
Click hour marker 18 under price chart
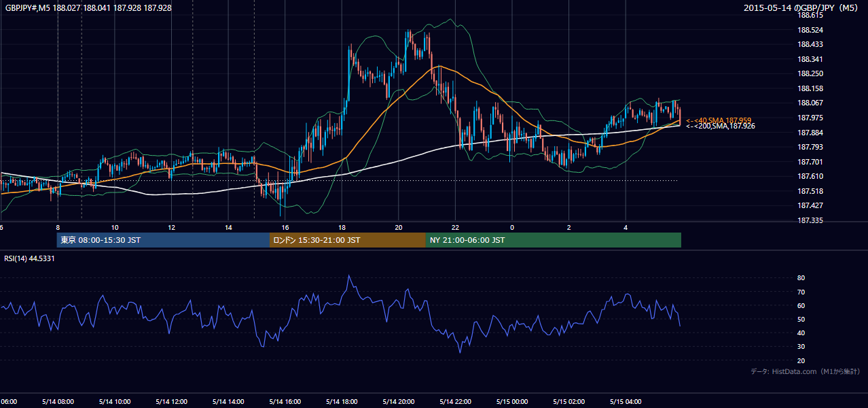pos(342,227)
